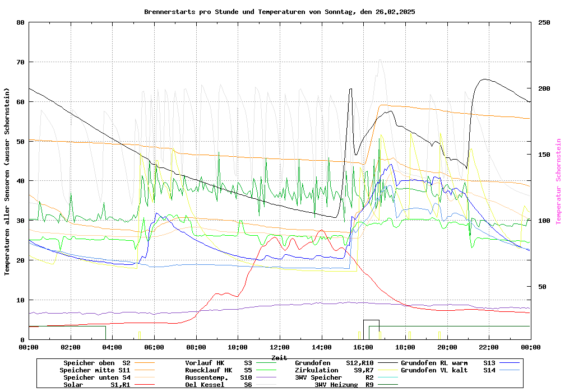Click the pink Temperatur Schornstein axis label
The image size is (574, 392).
click(558, 181)
